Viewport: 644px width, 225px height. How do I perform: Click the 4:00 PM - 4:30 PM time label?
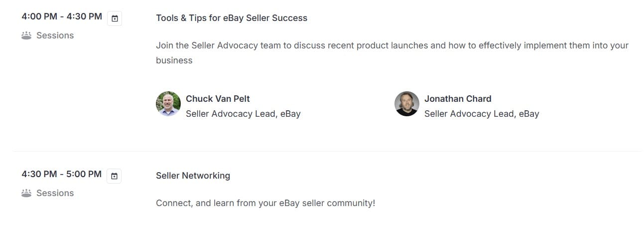(x=62, y=16)
